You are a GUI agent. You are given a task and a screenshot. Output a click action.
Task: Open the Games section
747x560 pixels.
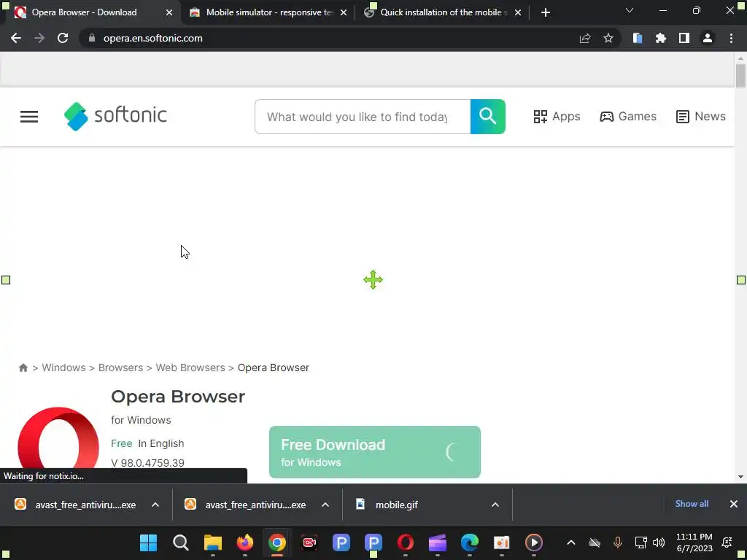628,117
